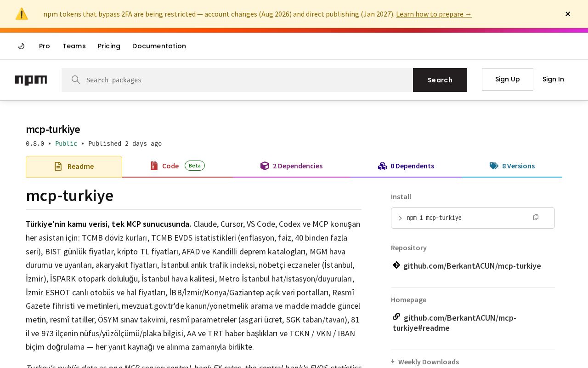Image resolution: width=588 pixels, height=368 pixels.
Task: Toggle dark mode with moon icon
Action: click(21, 46)
